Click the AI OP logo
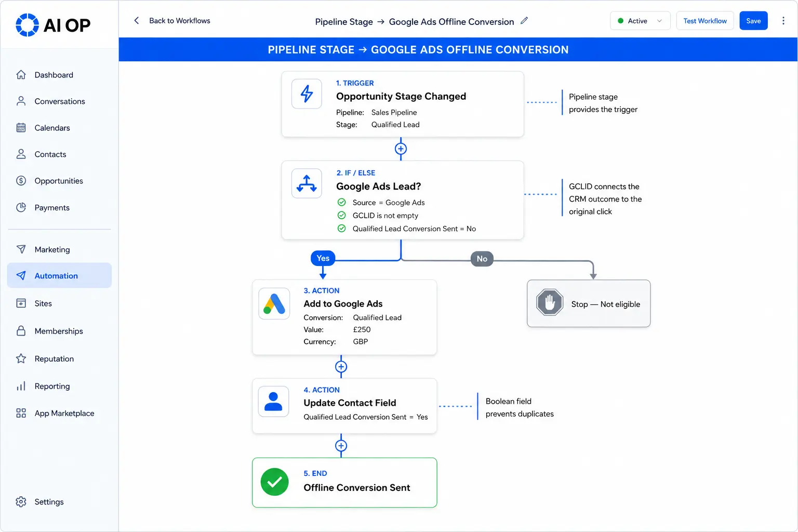This screenshot has height=532, width=798. click(53, 25)
